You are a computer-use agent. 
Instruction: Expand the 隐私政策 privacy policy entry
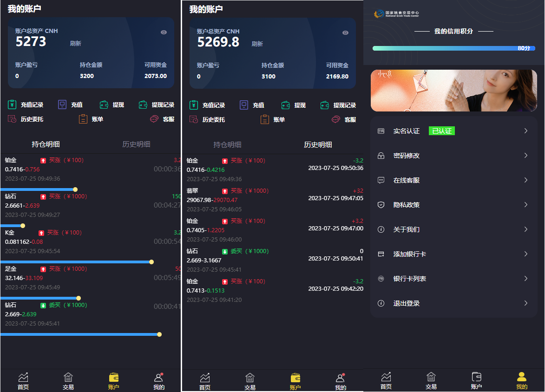click(453, 204)
